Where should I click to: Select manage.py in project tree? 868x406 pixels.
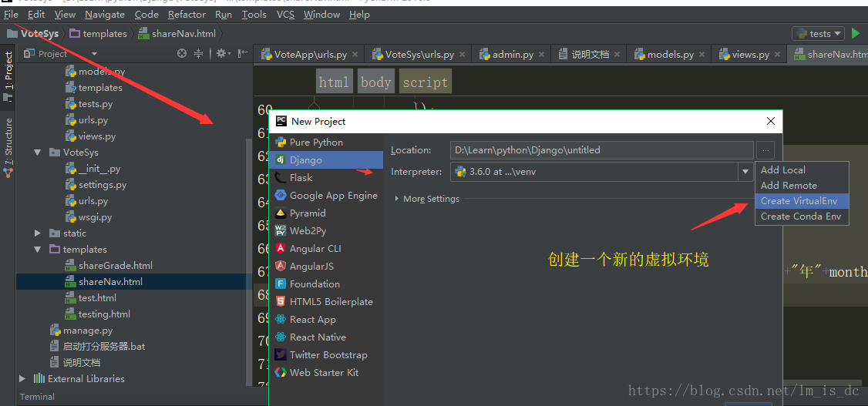[x=87, y=331]
